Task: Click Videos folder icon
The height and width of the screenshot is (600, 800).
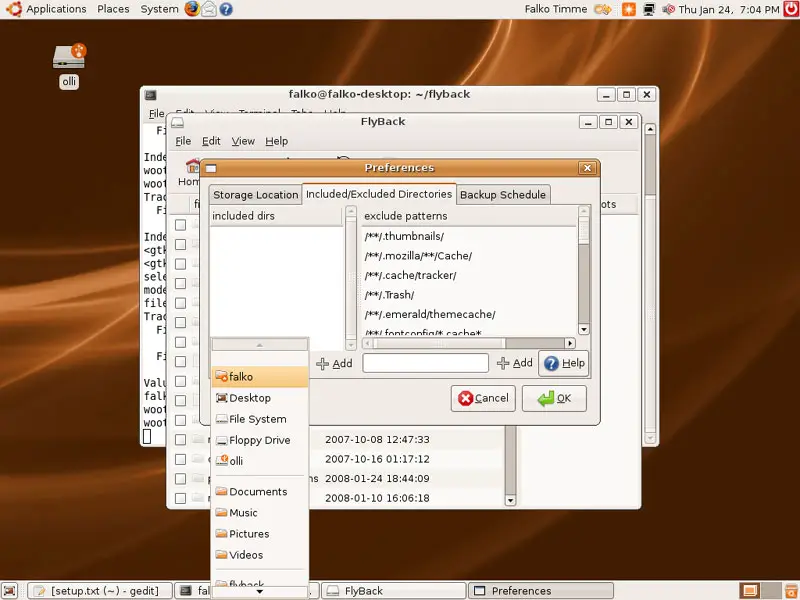Action: pyautogui.click(x=221, y=555)
